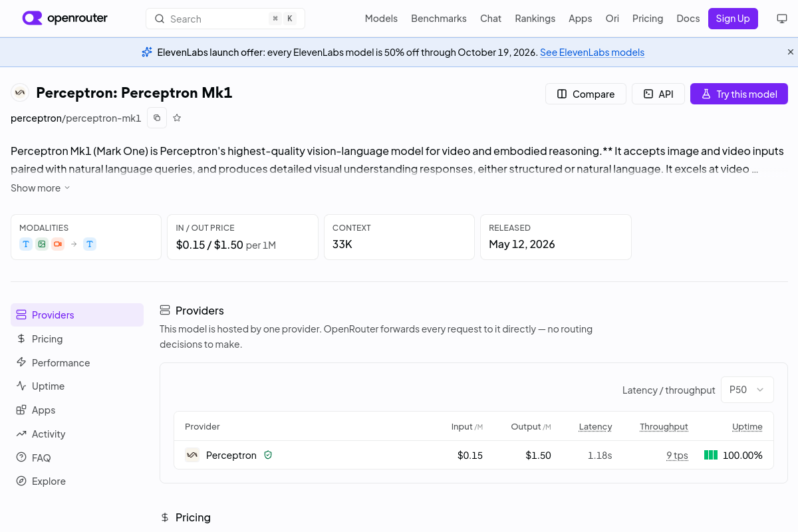Focus the Search input field
The height and width of the screenshot is (532, 798).
pos(225,19)
